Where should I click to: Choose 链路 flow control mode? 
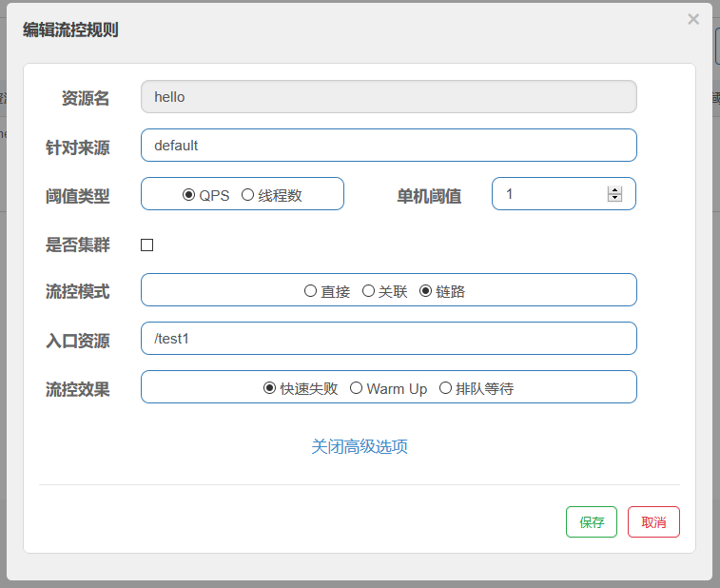426,292
